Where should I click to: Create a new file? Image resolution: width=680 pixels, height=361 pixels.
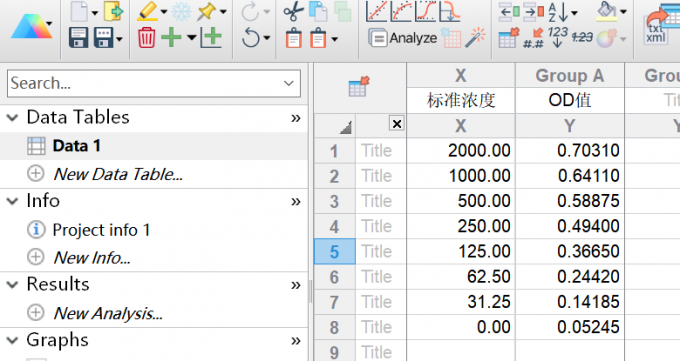click(x=79, y=12)
